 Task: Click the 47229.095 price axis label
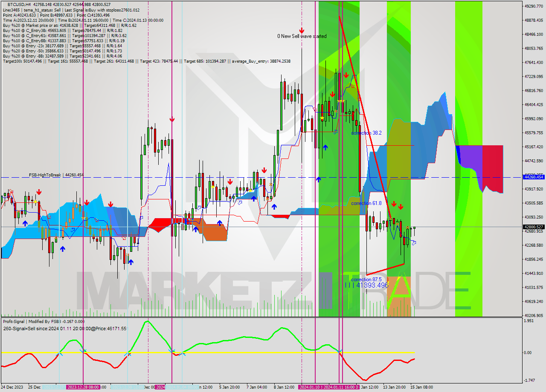coord(534,76)
